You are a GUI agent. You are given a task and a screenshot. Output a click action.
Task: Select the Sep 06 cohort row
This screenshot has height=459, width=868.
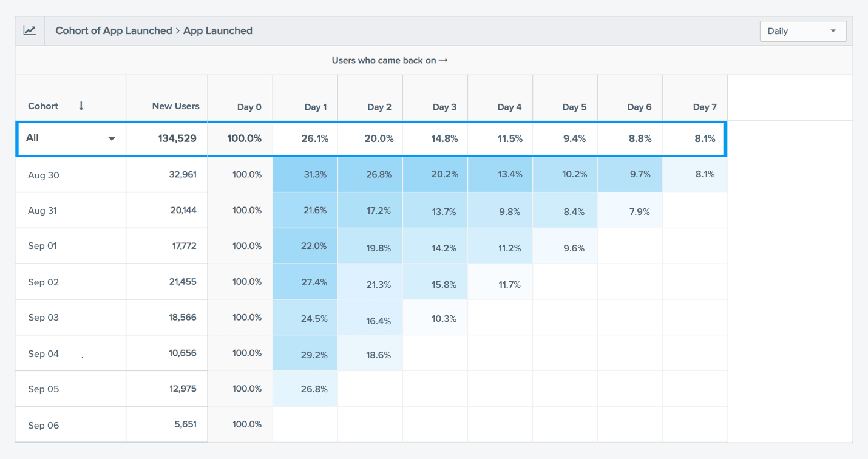point(44,425)
